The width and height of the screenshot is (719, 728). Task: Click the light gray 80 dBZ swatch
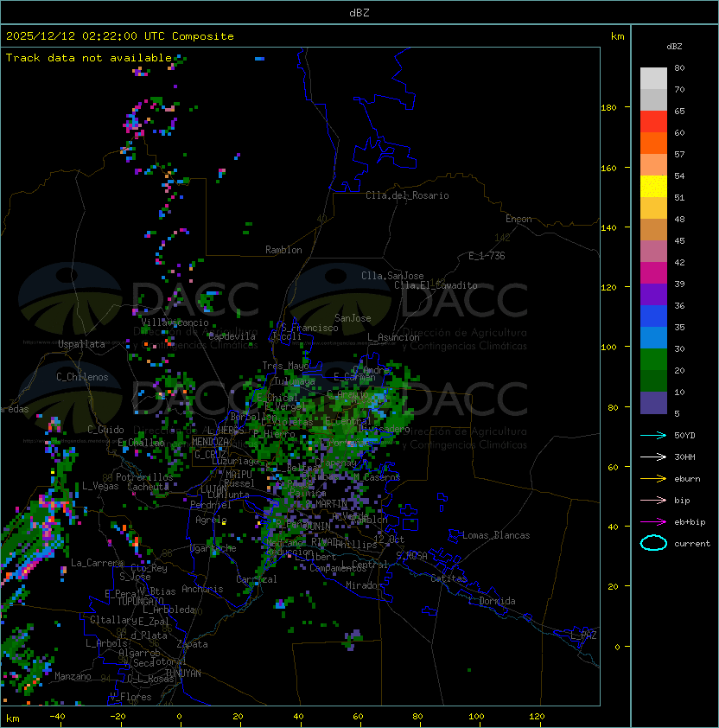(653, 78)
